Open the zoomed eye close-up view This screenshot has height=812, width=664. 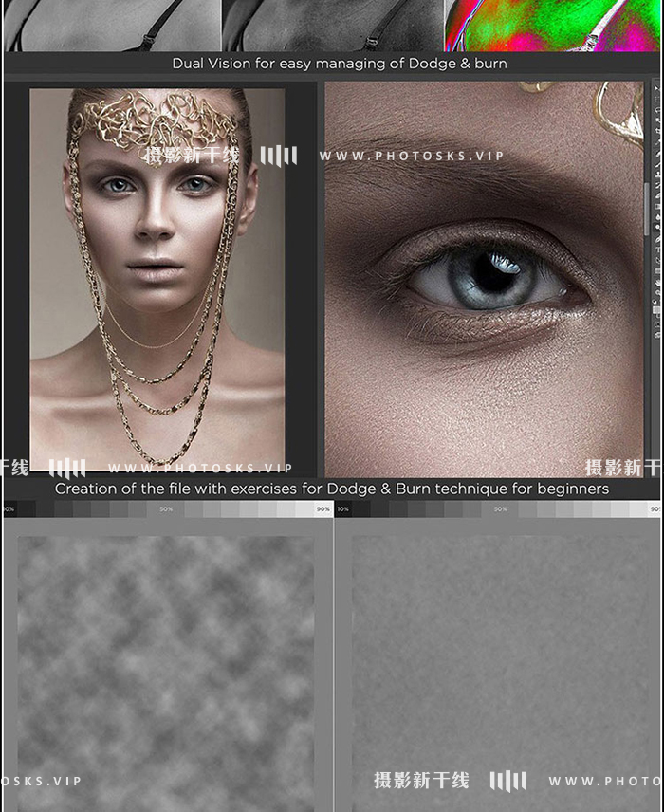[x=484, y=279]
